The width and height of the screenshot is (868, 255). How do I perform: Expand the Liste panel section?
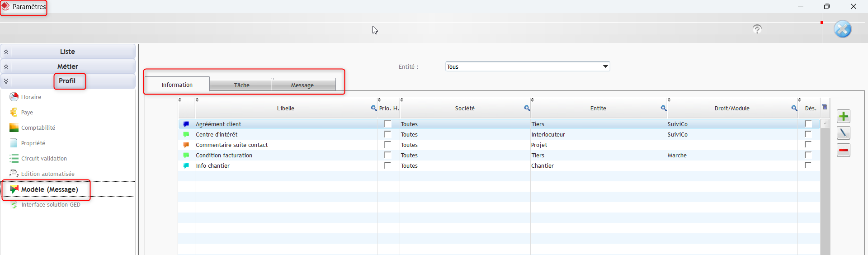coord(6,52)
